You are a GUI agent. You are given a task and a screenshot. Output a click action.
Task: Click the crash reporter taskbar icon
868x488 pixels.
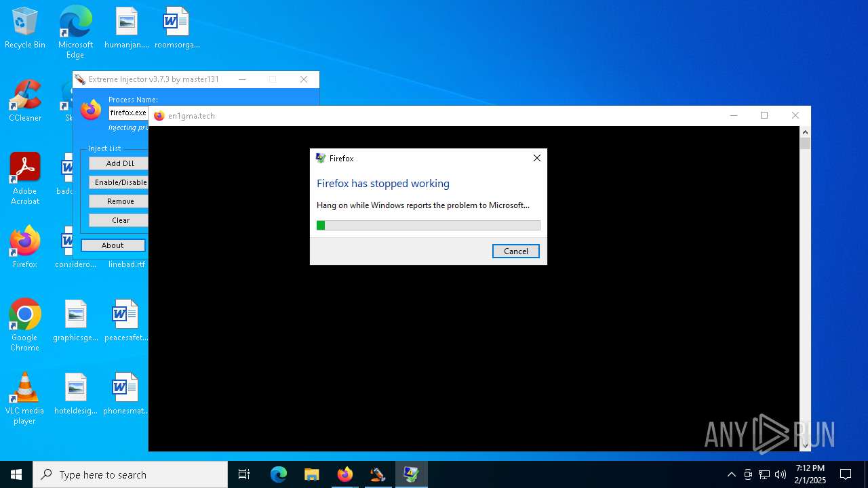tap(411, 474)
